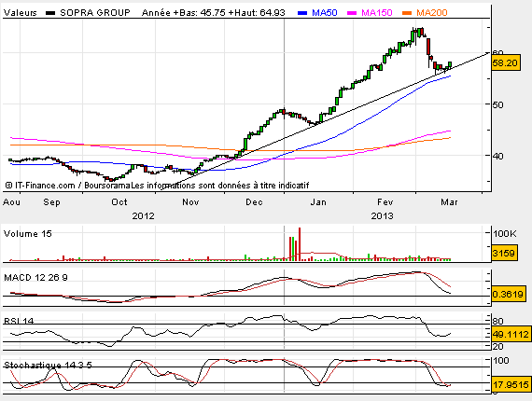Click the 58.20 current price tag
Image resolution: width=532 pixels, height=401 pixels.
click(505, 62)
